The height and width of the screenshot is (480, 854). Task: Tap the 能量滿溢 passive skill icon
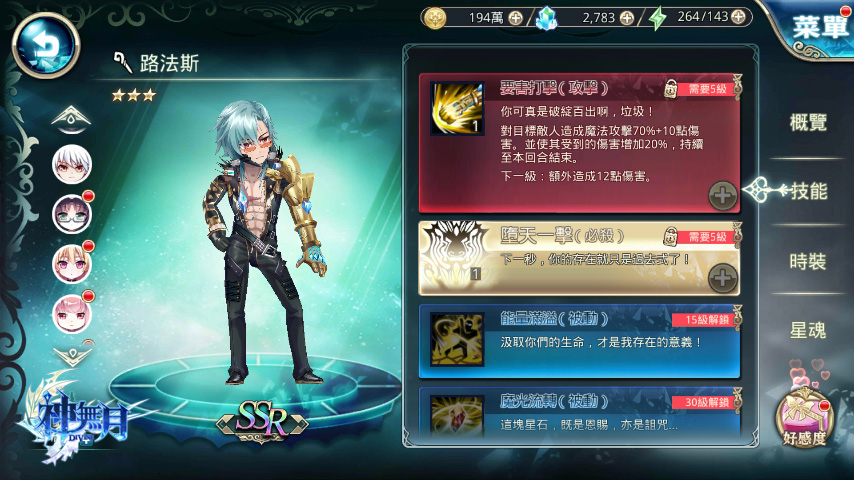click(x=457, y=339)
